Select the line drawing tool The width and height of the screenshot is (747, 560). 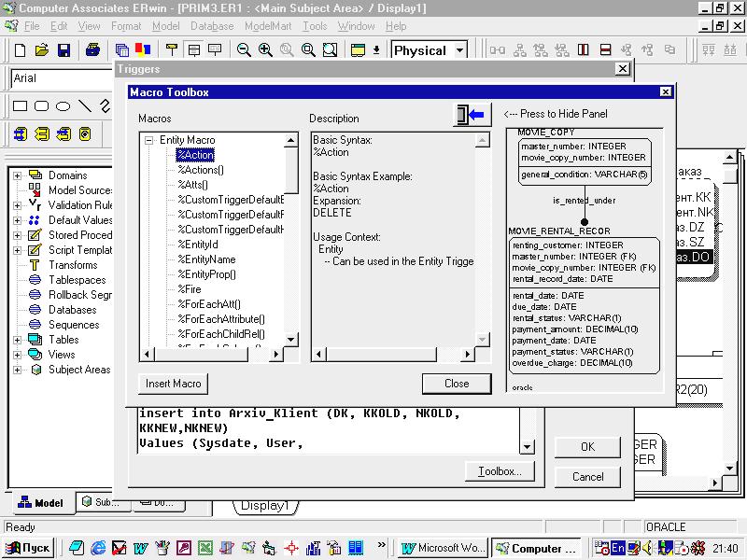(85, 105)
